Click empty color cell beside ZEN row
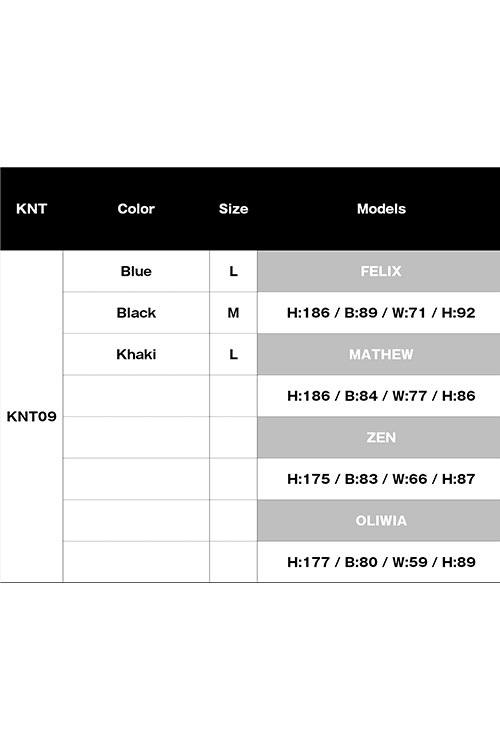The width and height of the screenshot is (500, 750). click(136, 438)
